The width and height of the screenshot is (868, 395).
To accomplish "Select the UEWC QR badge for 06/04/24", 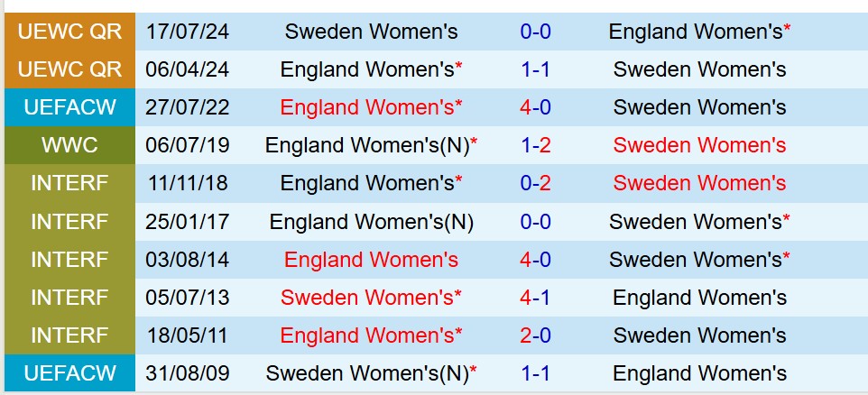I will [x=69, y=69].
